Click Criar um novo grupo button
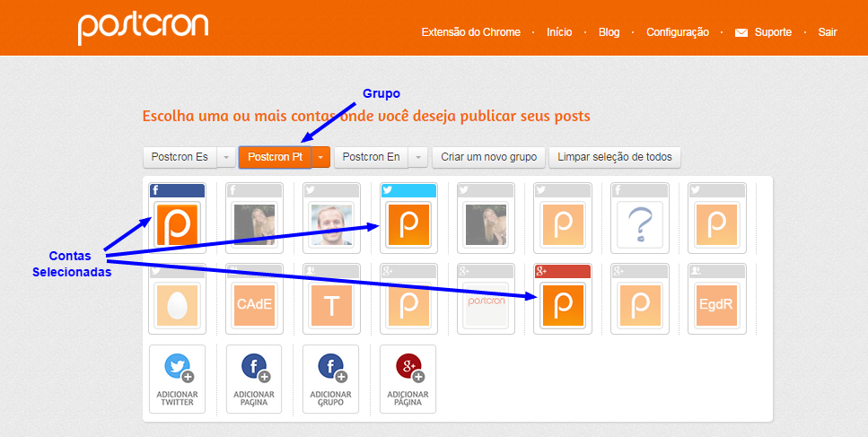 point(489,157)
